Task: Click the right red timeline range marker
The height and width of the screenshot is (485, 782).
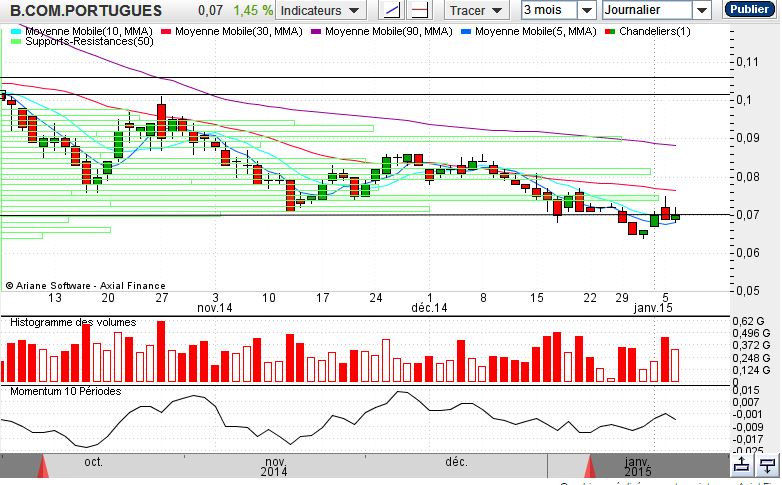Action: point(590,466)
